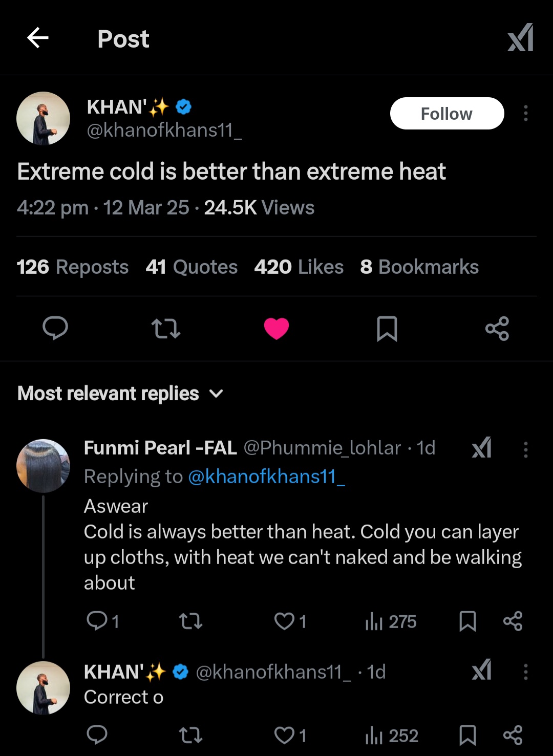Like KHAN's "Correct o" reply

coord(285,736)
